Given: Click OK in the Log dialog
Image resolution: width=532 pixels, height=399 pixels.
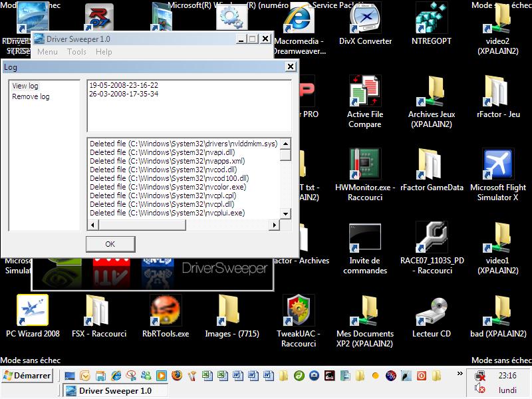Looking at the screenshot, I should click(x=110, y=244).
